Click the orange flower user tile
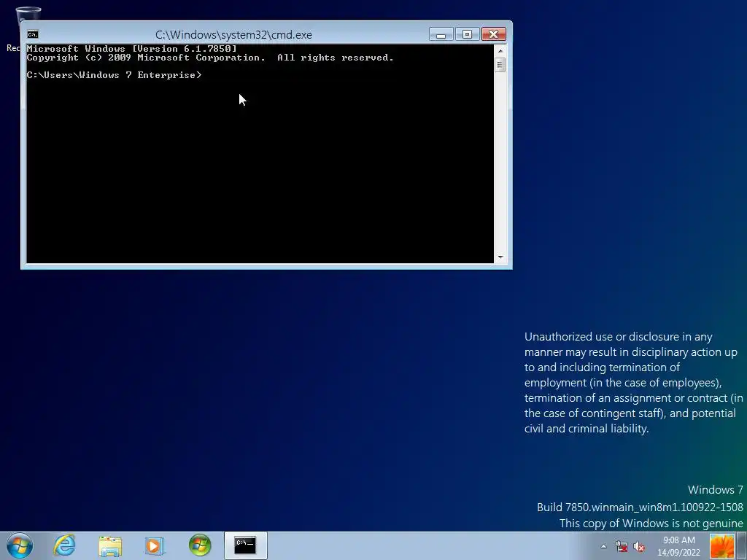The image size is (747, 560). (x=721, y=545)
